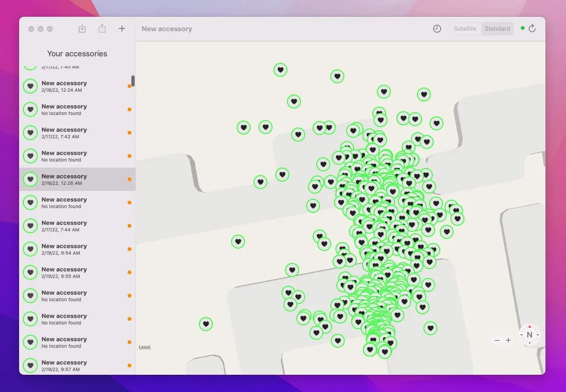Image resolution: width=566 pixels, height=392 pixels.
Task: Click the share/export icon in toolbar
Action: point(102,29)
